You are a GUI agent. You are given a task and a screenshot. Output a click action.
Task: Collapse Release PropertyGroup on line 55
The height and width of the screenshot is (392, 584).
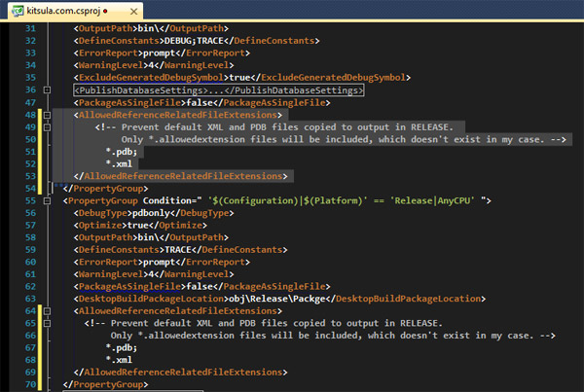(x=47, y=201)
